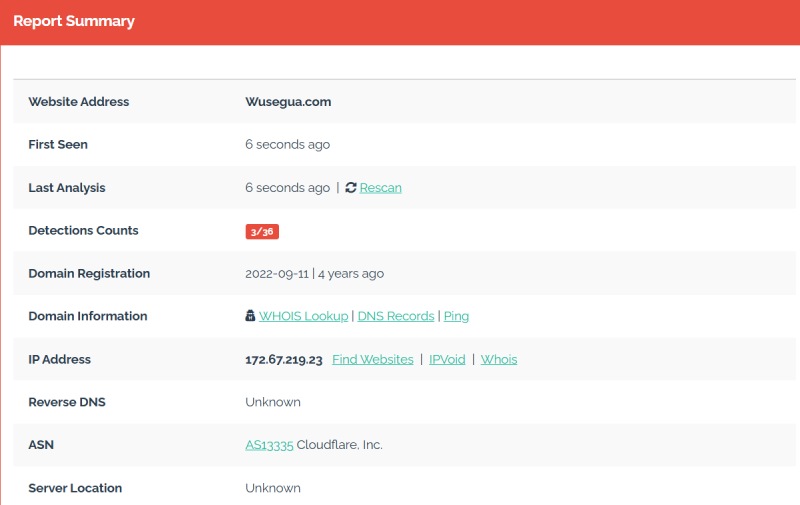Click the WHOIS Lookup spy icon

(250, 316)
